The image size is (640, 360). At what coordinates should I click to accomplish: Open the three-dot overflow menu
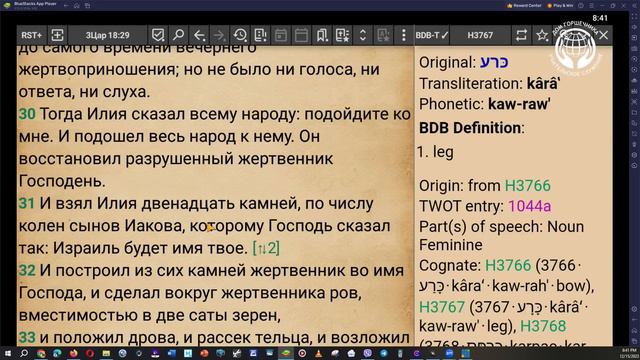point(404,35)
